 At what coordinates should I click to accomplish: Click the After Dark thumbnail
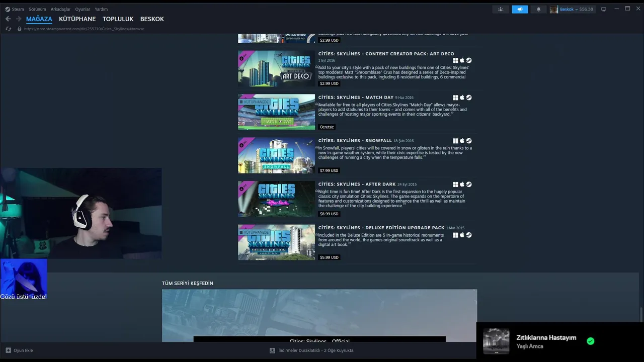[276, 199]
